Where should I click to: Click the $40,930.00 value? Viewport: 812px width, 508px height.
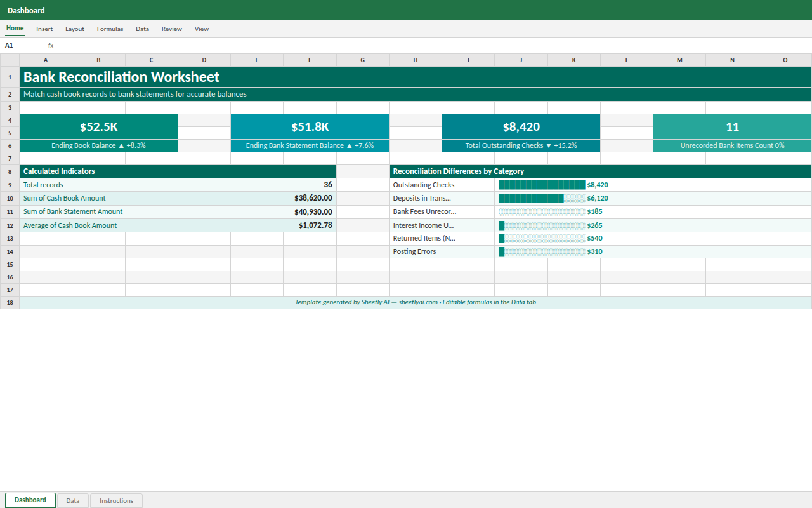click(x=257, y=211)
